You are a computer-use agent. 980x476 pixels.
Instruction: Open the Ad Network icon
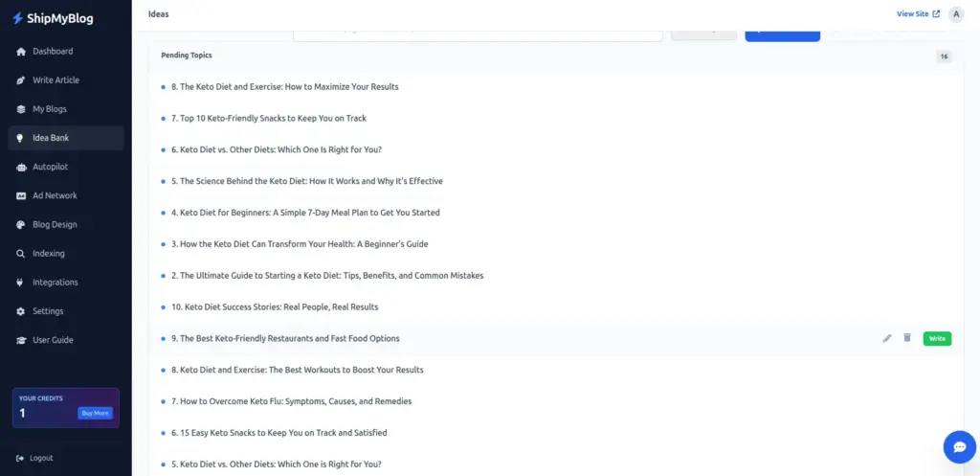(21, 195)
